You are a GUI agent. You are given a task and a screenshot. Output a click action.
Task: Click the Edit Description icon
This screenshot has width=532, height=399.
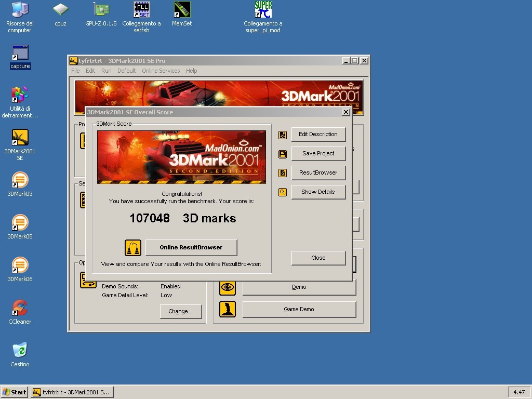point(283,135)
